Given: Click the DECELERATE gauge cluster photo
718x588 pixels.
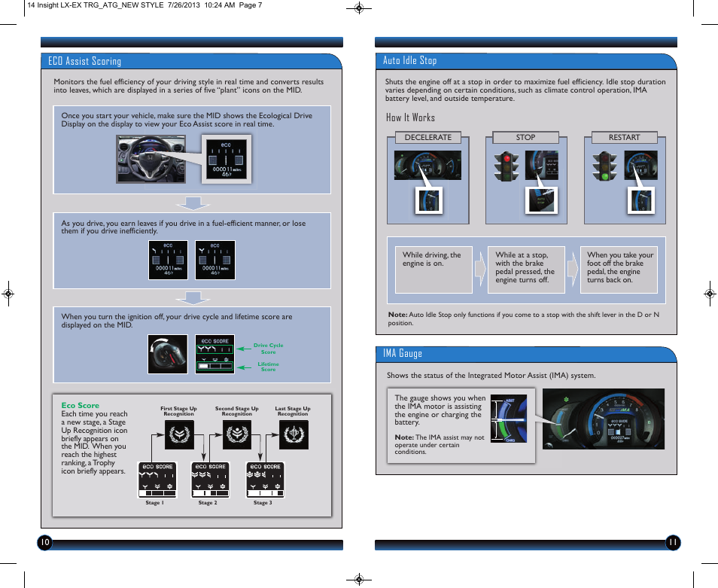Looking at the screenshot, I should pos(427,166).
